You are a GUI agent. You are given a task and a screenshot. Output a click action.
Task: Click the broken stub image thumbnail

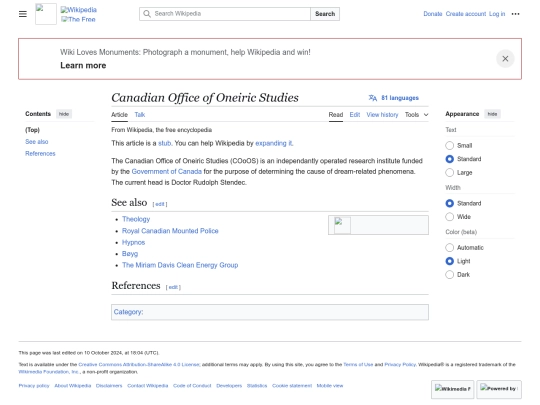coord(342,225)
